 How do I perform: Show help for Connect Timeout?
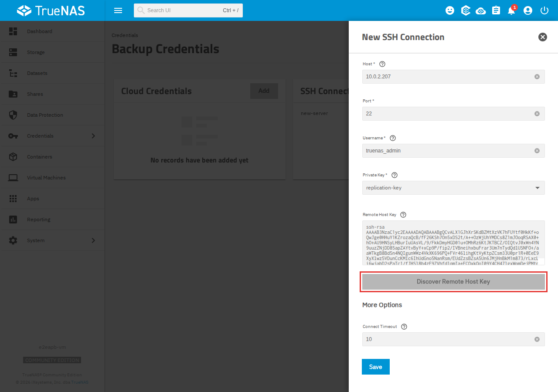click(x=404, y=327)
